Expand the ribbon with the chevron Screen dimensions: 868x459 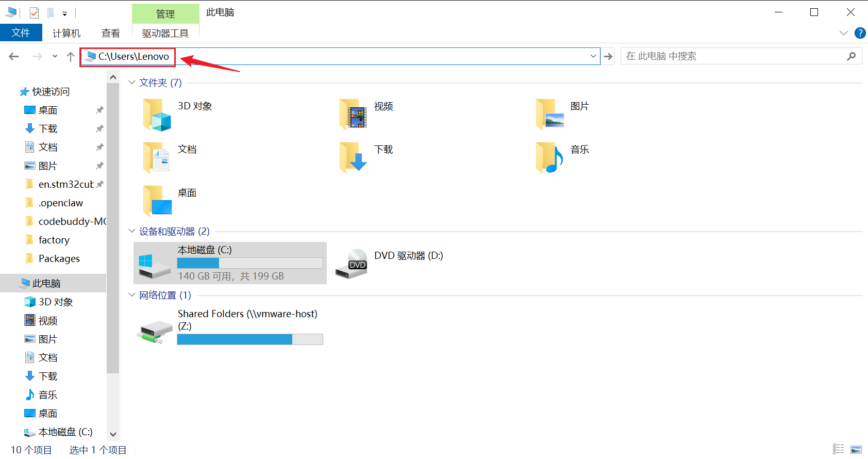pyautogui.click(x=844, y=33)
